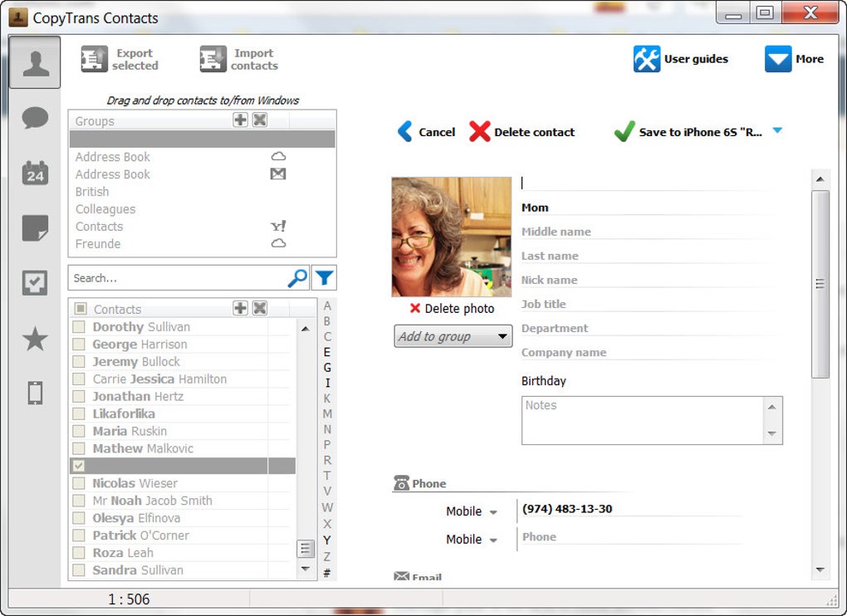Open the contact filter funnel icon
The width and height of the screenshot is (847, 616).
[324, 278]
